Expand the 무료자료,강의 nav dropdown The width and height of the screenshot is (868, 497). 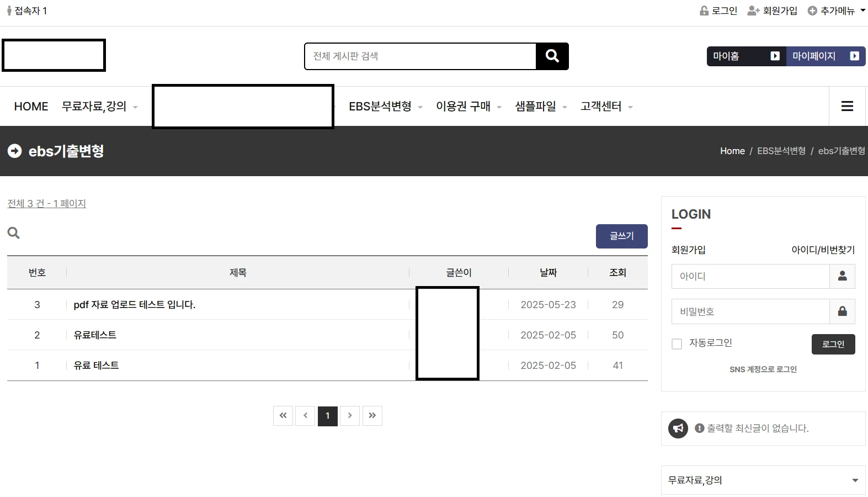(x=135, y=107)
